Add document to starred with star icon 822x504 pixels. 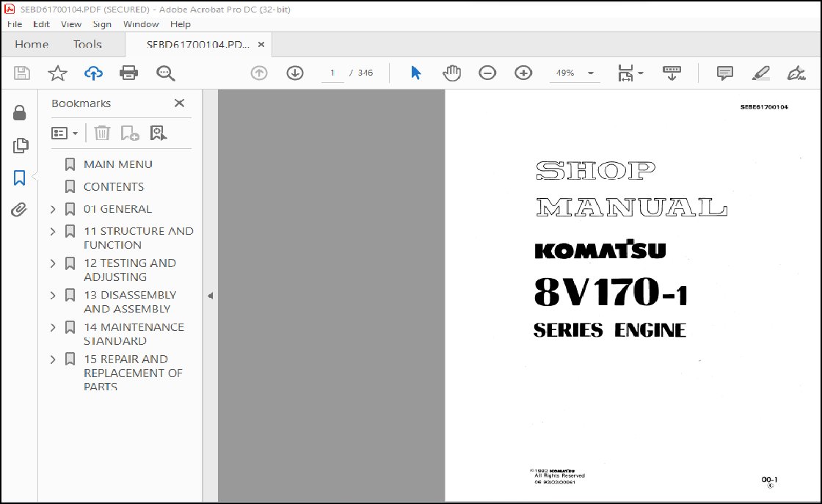[58, 73]
